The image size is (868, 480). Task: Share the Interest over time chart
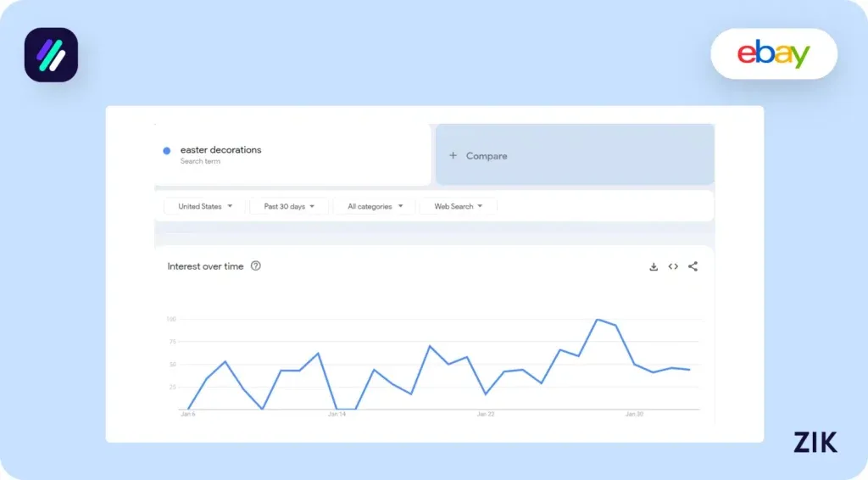click(693, 266)
